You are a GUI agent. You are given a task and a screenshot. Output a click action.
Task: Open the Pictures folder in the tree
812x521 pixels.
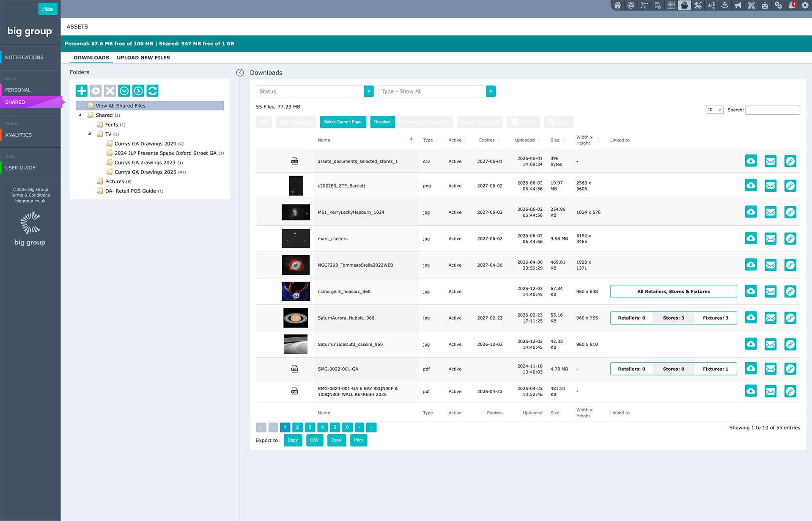pyautogui.click(x=115, y=182)
